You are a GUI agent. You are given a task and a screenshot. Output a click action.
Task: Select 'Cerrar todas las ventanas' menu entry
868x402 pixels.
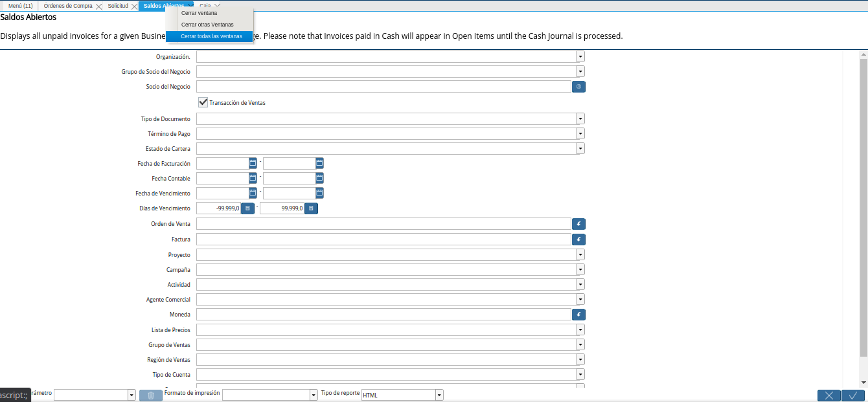pos(211,36)
